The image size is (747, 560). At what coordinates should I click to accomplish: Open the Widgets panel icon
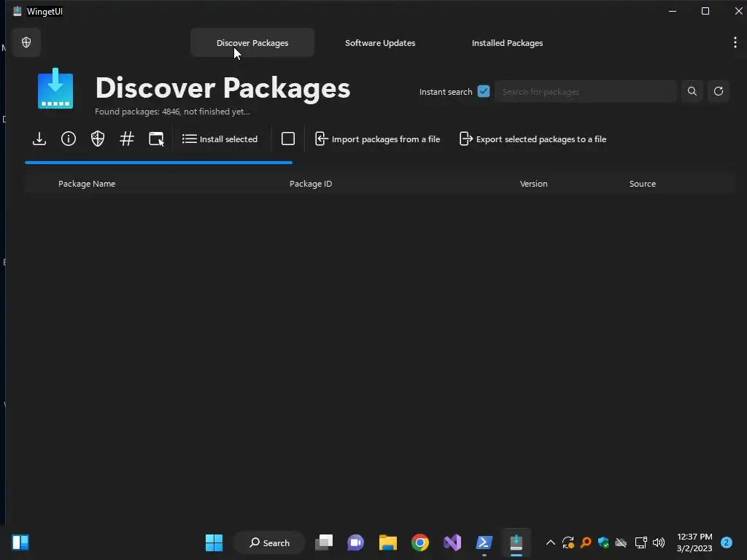coord(20,542)
